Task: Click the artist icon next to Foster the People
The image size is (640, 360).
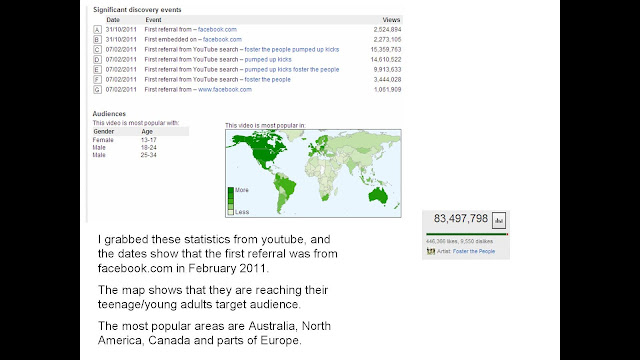Action: click(431, 251)
